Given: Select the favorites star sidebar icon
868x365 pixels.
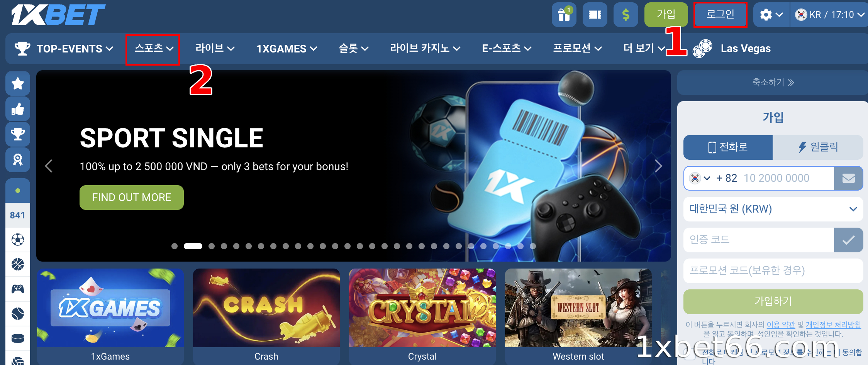Looking at the screenshot, I should [18, 83].
